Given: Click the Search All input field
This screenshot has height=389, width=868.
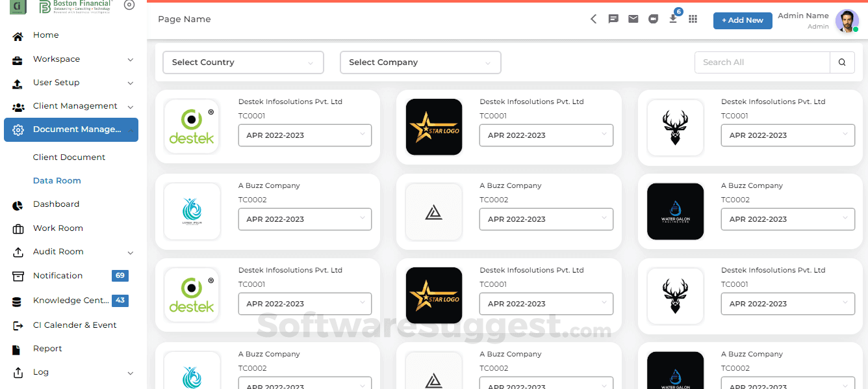Looking at the screenshot, I should click(x=762, y=62).
